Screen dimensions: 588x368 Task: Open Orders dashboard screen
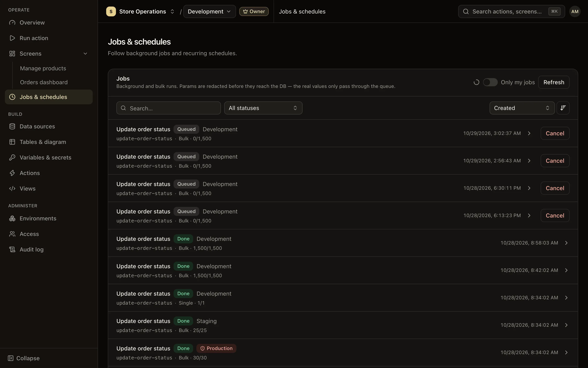tap(44, 82)
